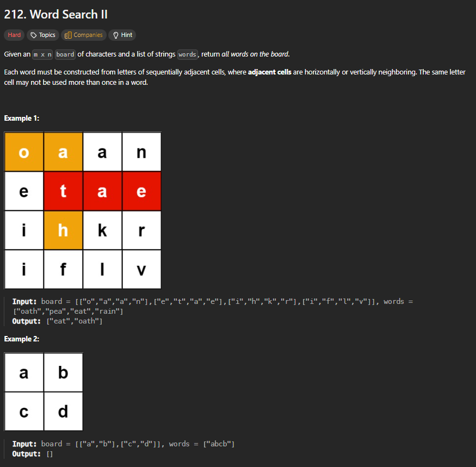Click the 'Example 1:' heading
Image resolution: width=476 pixels, height=467 pixels.
coord(22,118)
